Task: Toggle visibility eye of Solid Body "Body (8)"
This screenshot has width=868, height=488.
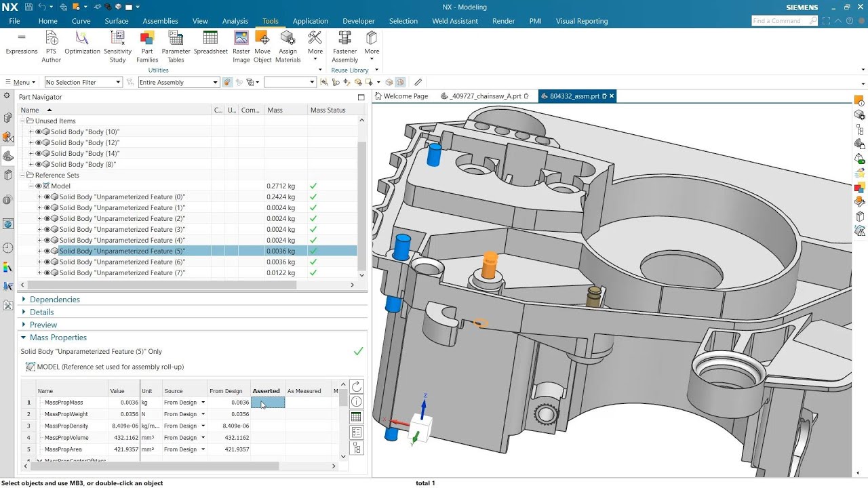Action: pos(39,165)
